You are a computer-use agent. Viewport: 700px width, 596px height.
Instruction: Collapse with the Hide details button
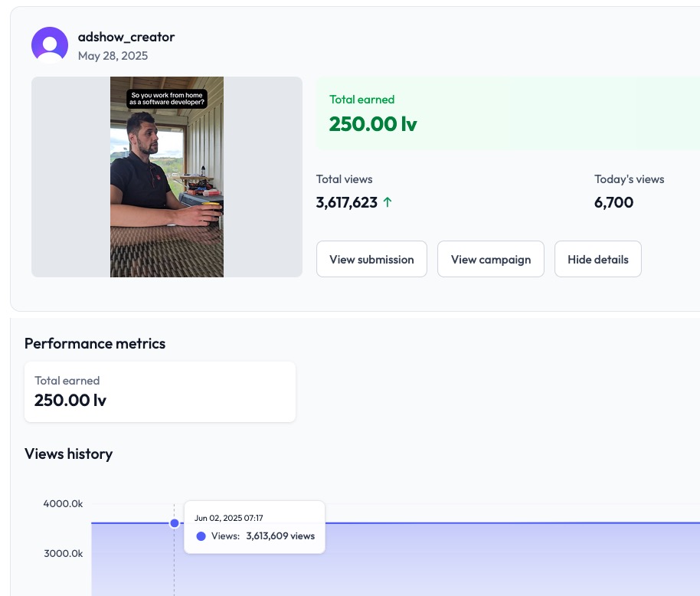[598, 260]
